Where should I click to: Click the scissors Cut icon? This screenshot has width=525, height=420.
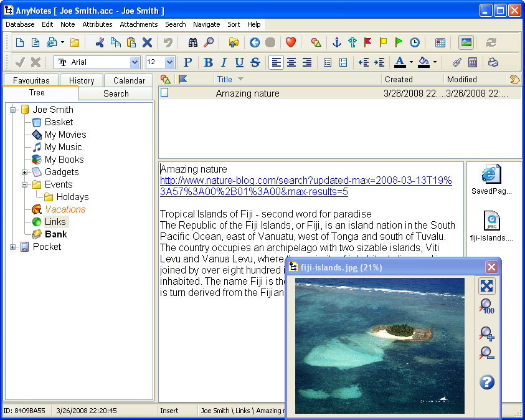[x=100, y=42]
